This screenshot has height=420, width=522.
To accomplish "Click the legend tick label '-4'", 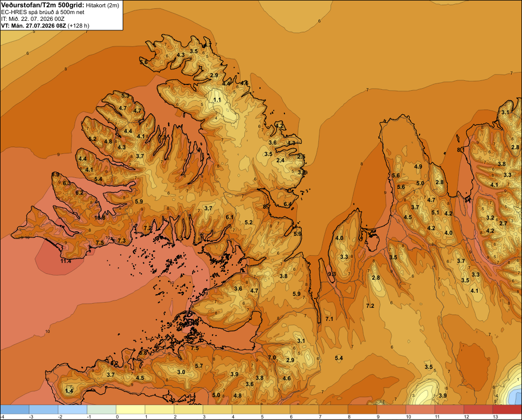I will (2, 417).
